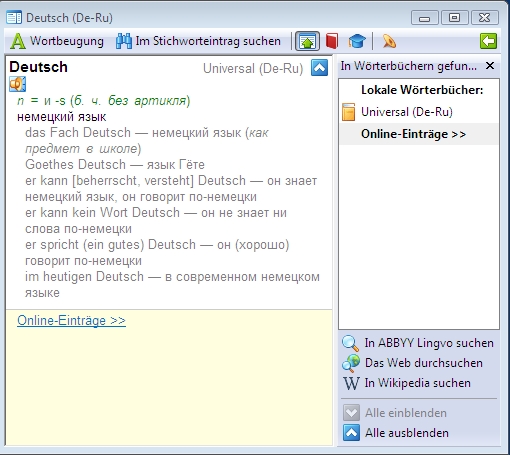Click Alle einblenden

[x=395, y=413]
